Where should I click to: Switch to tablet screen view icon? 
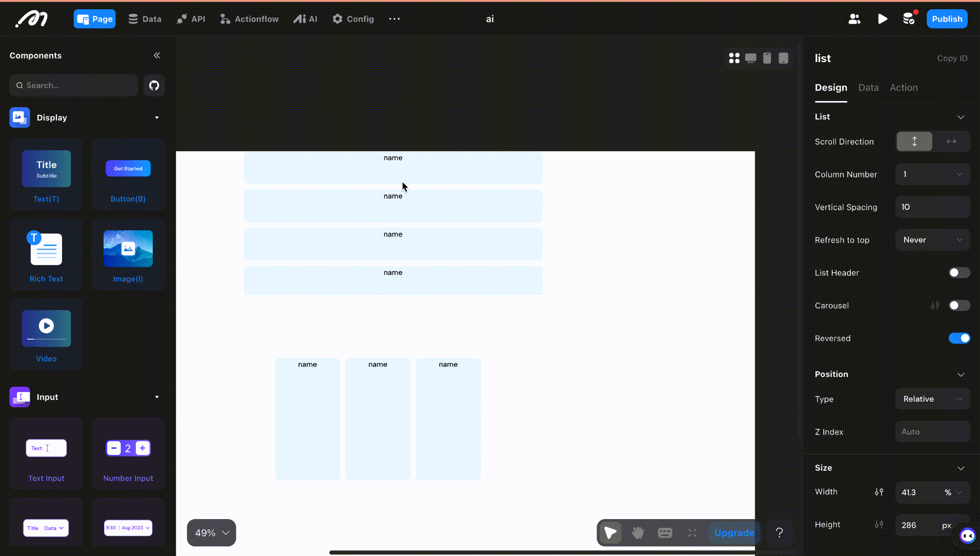(784, 58)
